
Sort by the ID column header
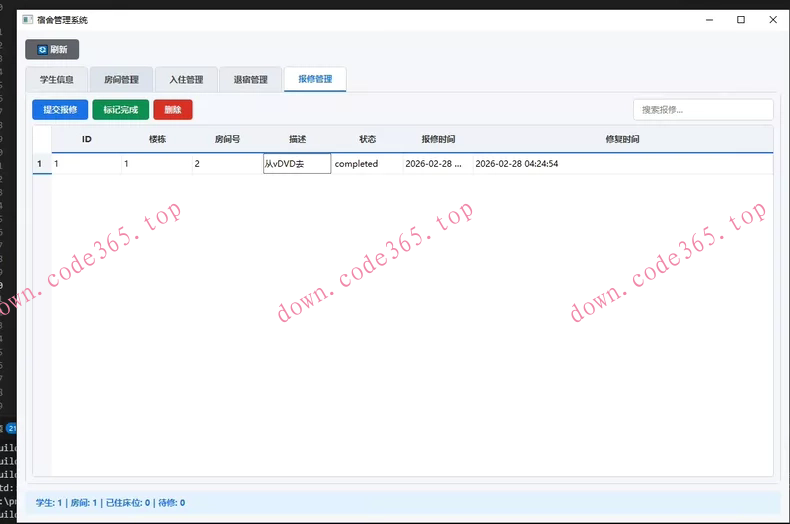(x=87, y=139)
